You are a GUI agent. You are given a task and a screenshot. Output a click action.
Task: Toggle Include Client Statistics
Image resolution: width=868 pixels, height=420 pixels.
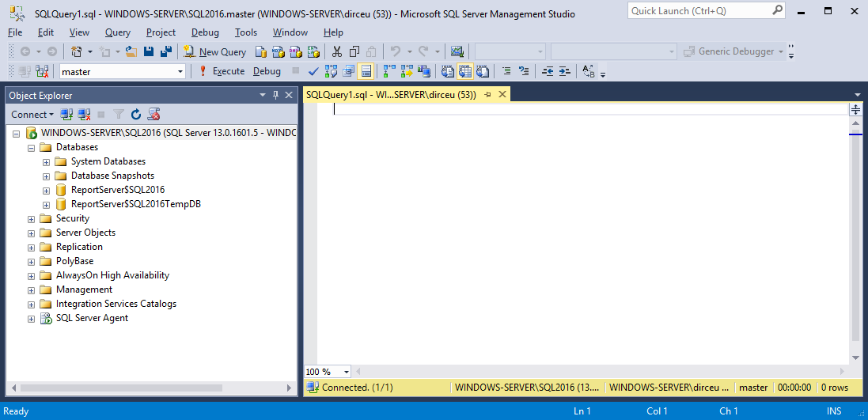[424, 71]
